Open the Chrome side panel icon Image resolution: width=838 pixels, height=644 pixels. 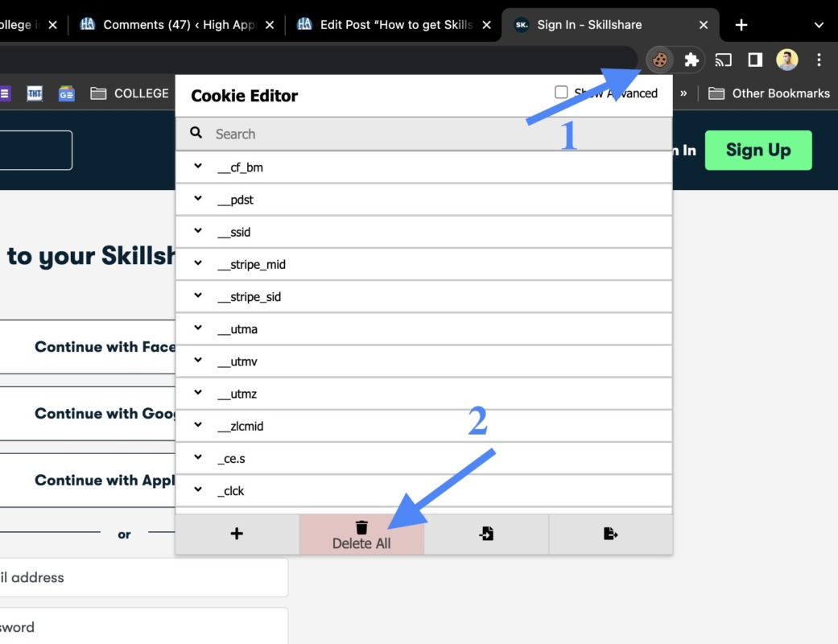coord(753,60)
